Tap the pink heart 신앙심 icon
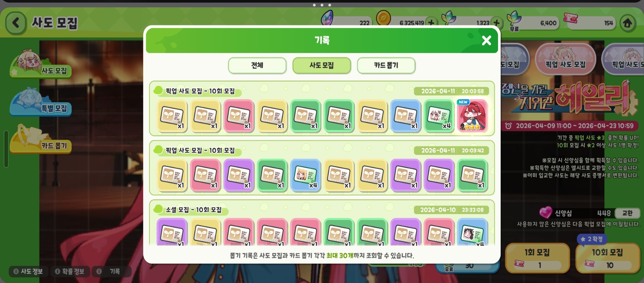This screenshot has height=283, width=644. [x=545, y=212]
